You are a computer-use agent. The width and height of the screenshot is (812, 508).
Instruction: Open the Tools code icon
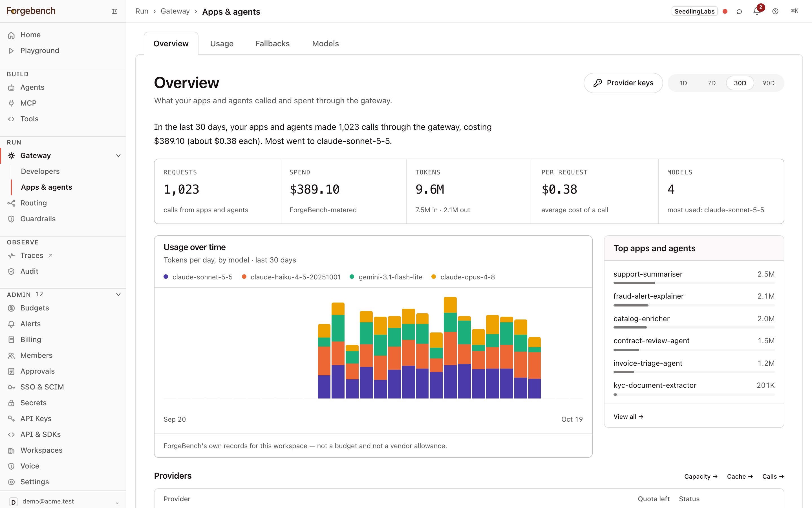click(x=11, y=119)
